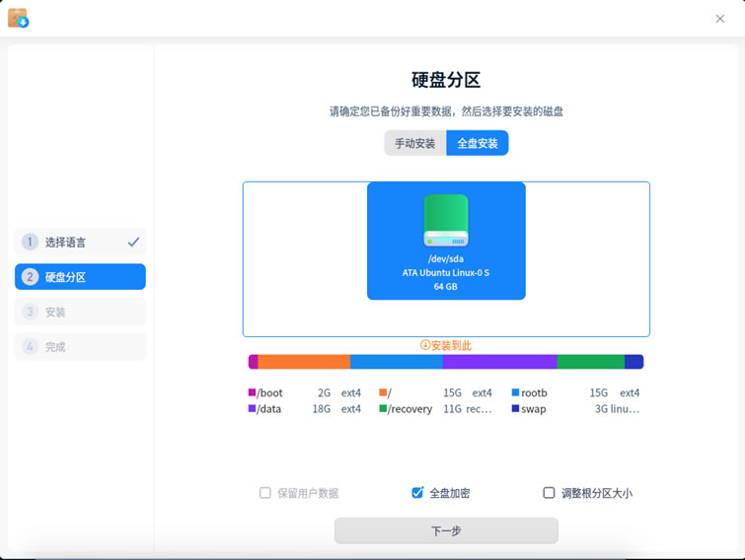Click the installer package icon in title bar

click(x=18, y=18)
